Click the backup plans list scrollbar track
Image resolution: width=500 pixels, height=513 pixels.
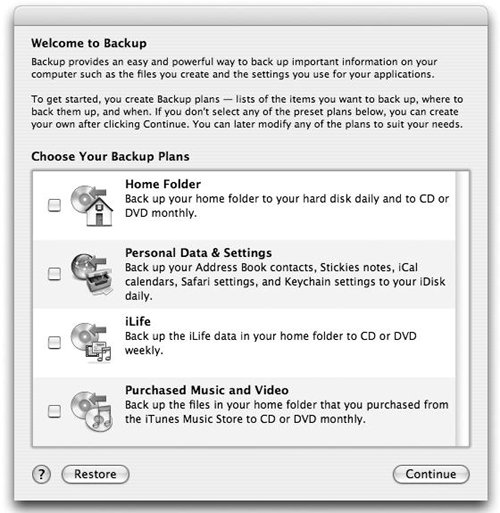(x=462, y=309)
